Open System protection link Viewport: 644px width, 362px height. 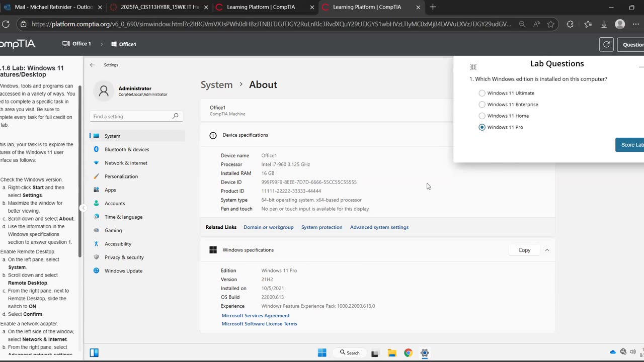click(x=321, y=227)
